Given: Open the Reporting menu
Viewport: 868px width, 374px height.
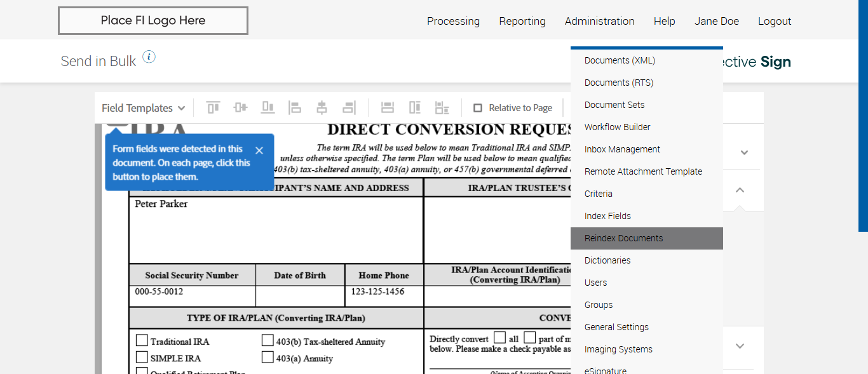Looking at the screenshot, I should [x=522, y=21].
